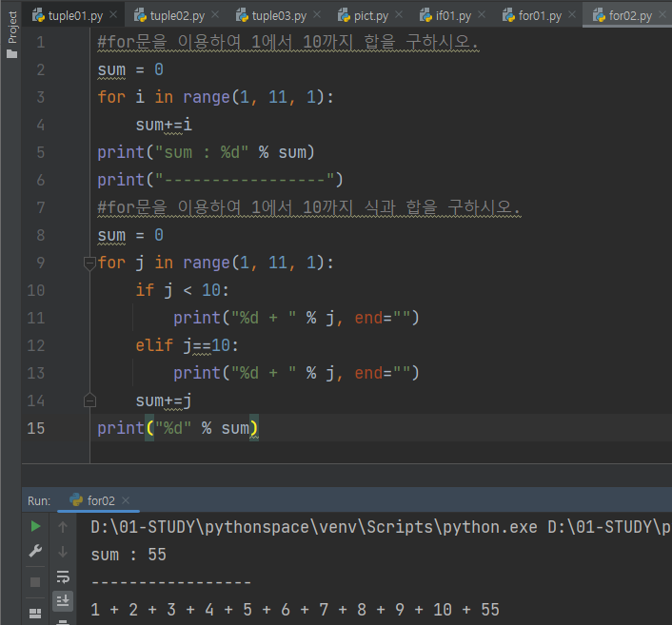The height and width of the screenshot is (625, 672).
Task: Close the tuple02.py tab
Action: pyautogui.click(x=215, y=15)
